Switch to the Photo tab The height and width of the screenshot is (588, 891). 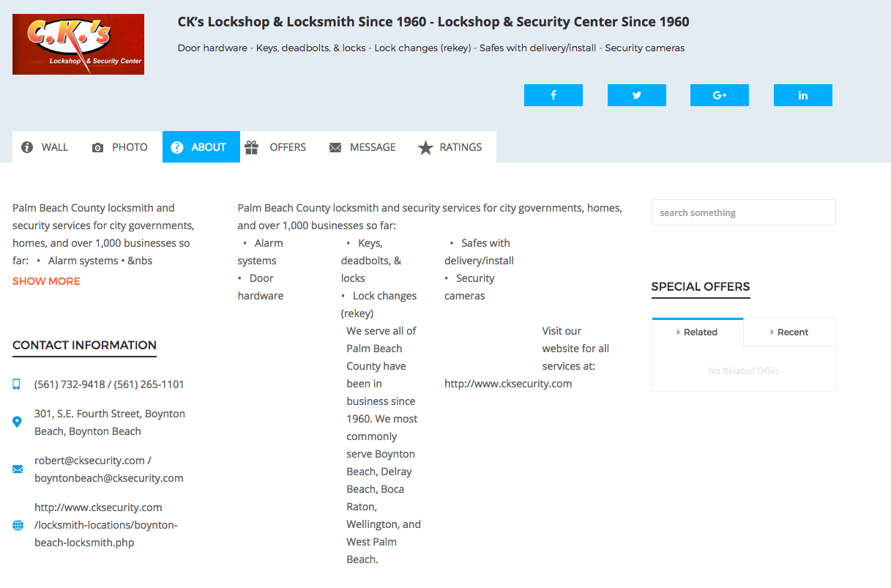click(x=120, y=147)
